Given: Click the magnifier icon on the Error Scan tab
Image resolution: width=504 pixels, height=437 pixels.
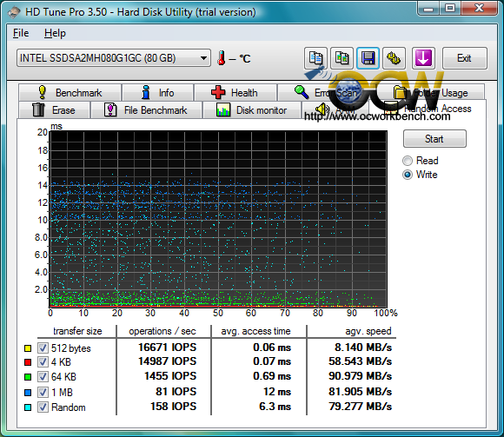Looking at the screenshot, I should click(302, 92).
